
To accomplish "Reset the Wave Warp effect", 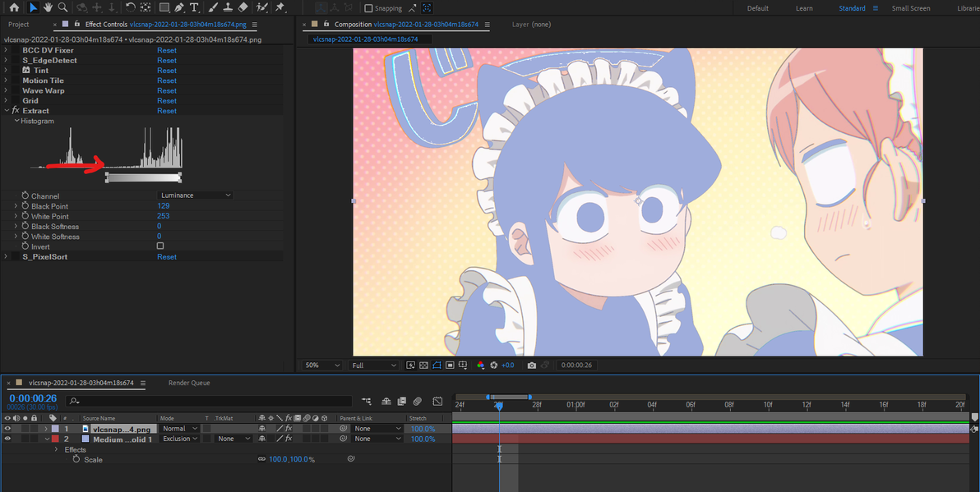I will pos(167,90).
